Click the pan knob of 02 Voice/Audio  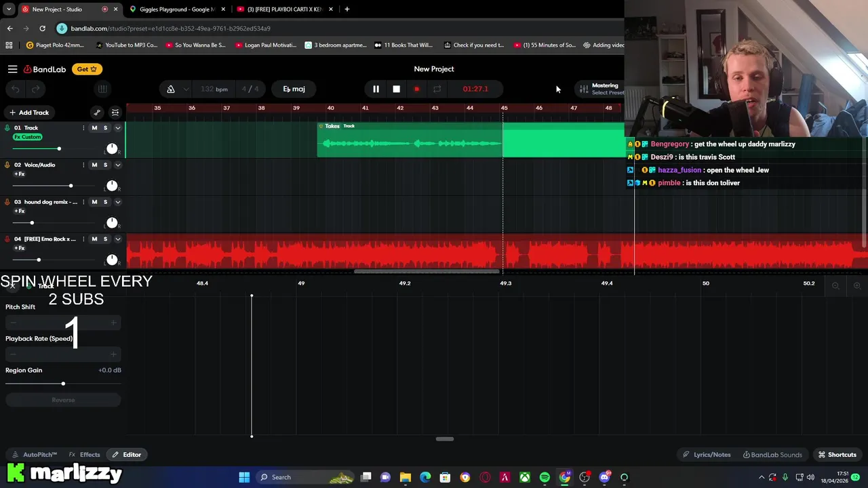[112, 186]
